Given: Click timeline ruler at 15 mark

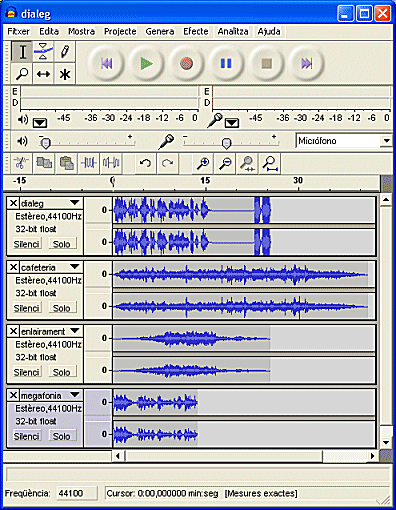Looking at the screenshot, I should 206,181.
